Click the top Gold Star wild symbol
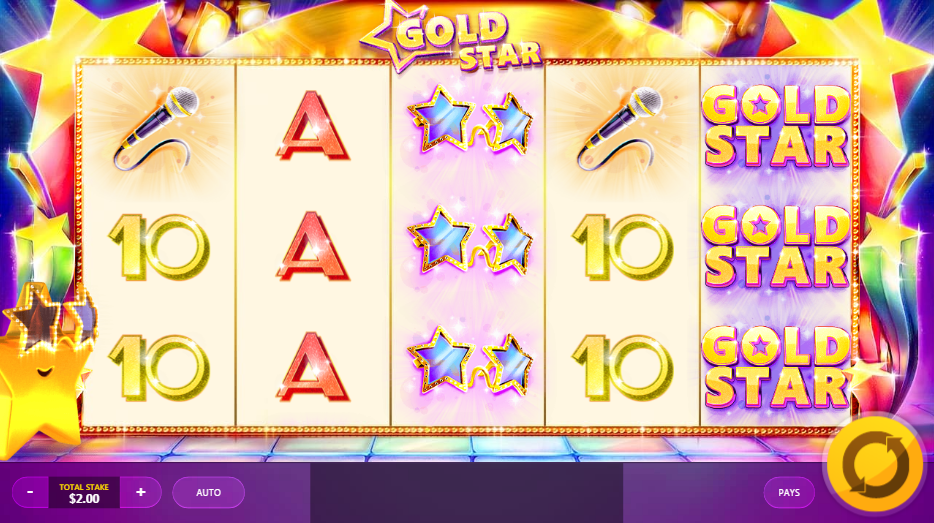934x523 pixels. point(776,126)
